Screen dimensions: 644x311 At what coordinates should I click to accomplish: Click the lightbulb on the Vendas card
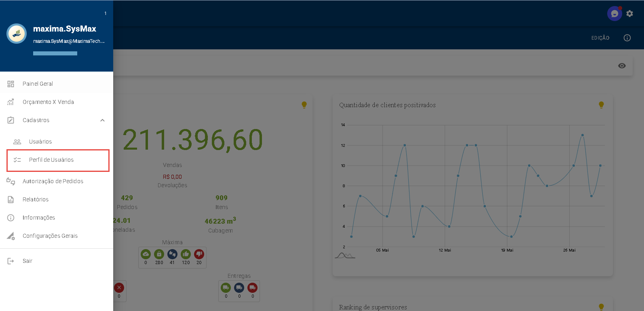click(x=304, y=105)
